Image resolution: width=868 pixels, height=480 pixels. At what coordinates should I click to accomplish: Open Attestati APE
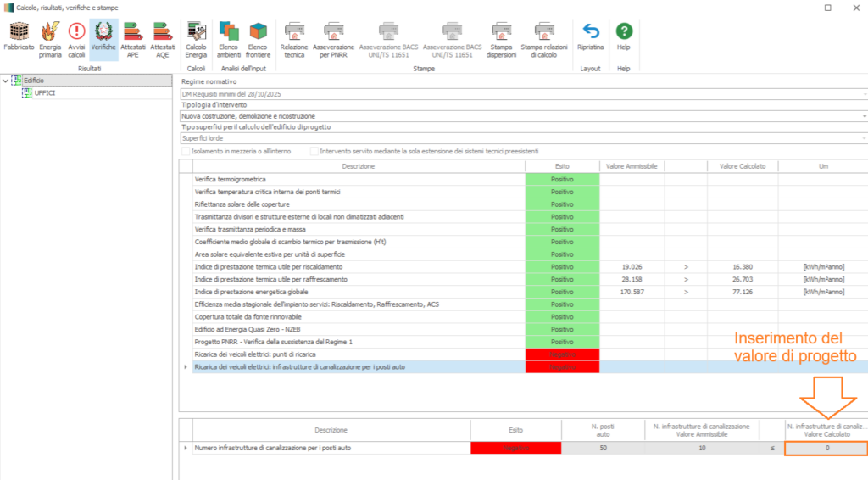coord(133,39)
